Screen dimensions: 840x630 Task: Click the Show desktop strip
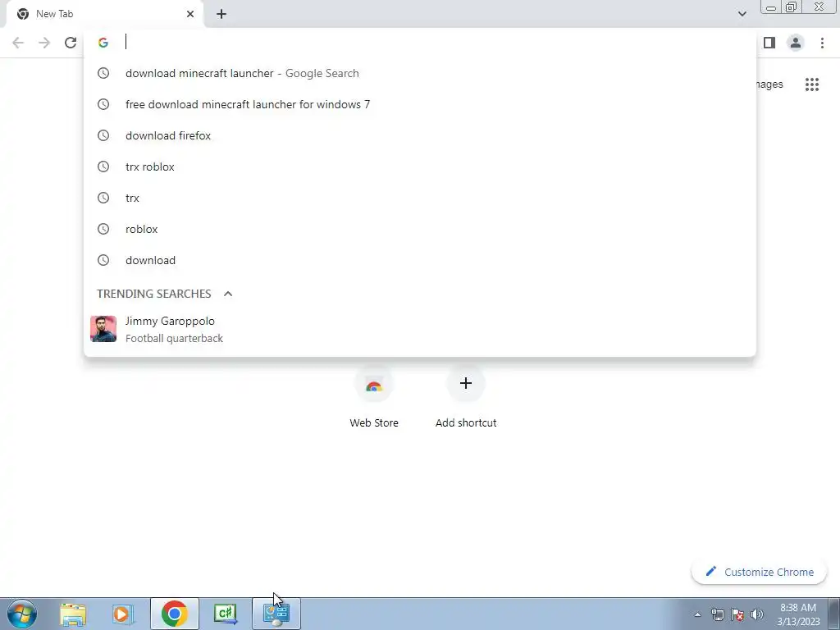click(834, 614)
